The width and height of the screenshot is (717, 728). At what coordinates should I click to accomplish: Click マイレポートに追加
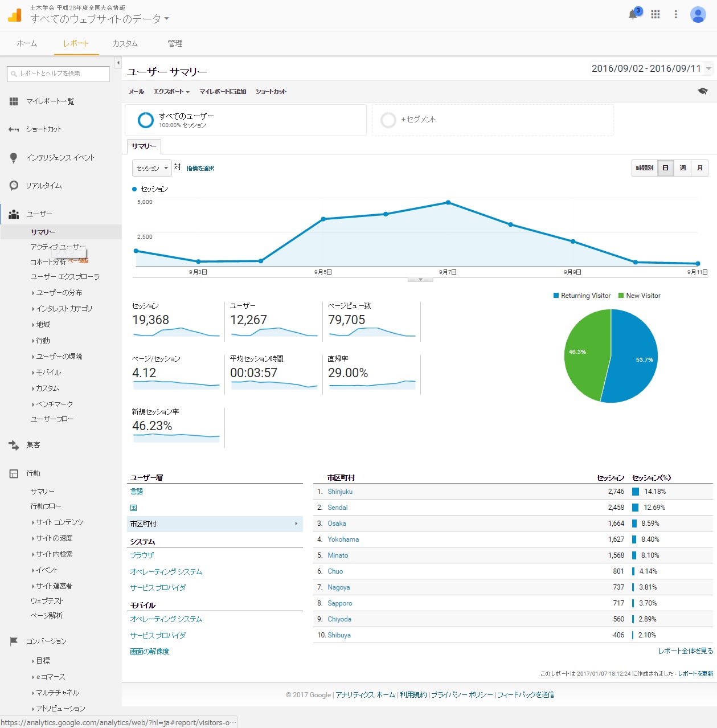223,91
